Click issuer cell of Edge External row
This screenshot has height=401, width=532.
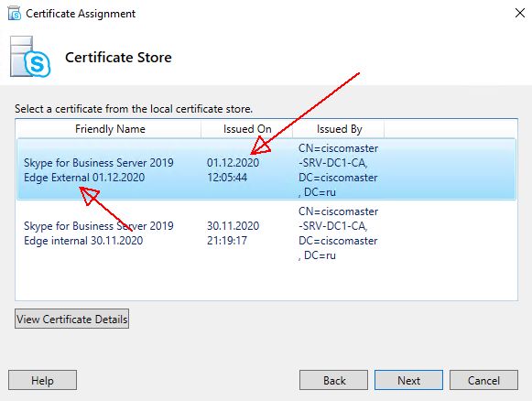pos(338,170)
